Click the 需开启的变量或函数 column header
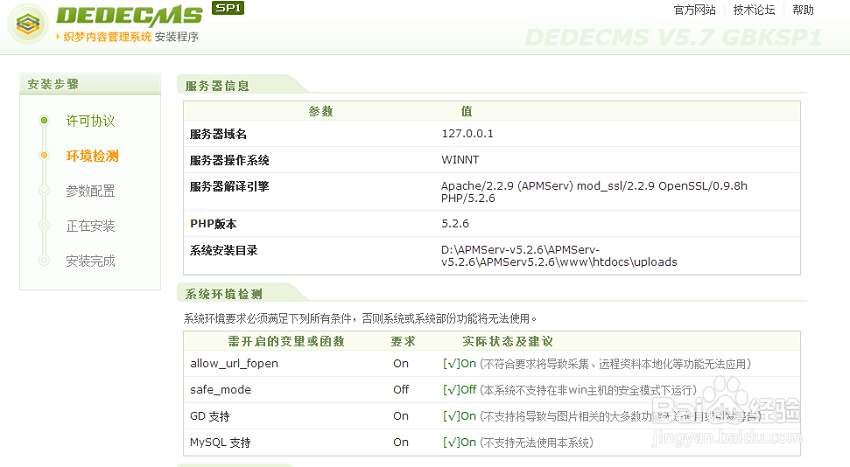 (x=286, y=341)
